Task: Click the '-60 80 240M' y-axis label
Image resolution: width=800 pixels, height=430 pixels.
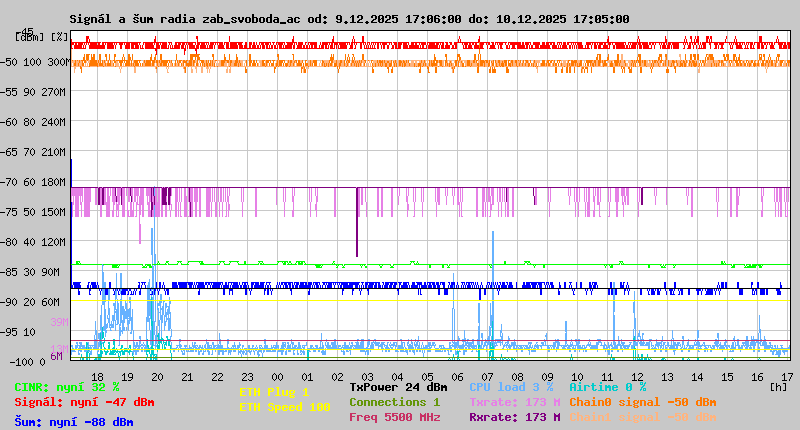Action: (x=33, y=122)
